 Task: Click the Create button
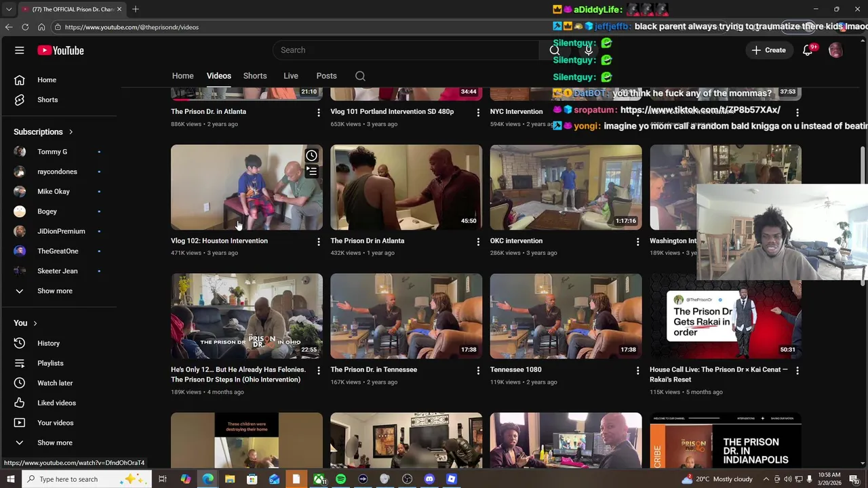(769, 50)
